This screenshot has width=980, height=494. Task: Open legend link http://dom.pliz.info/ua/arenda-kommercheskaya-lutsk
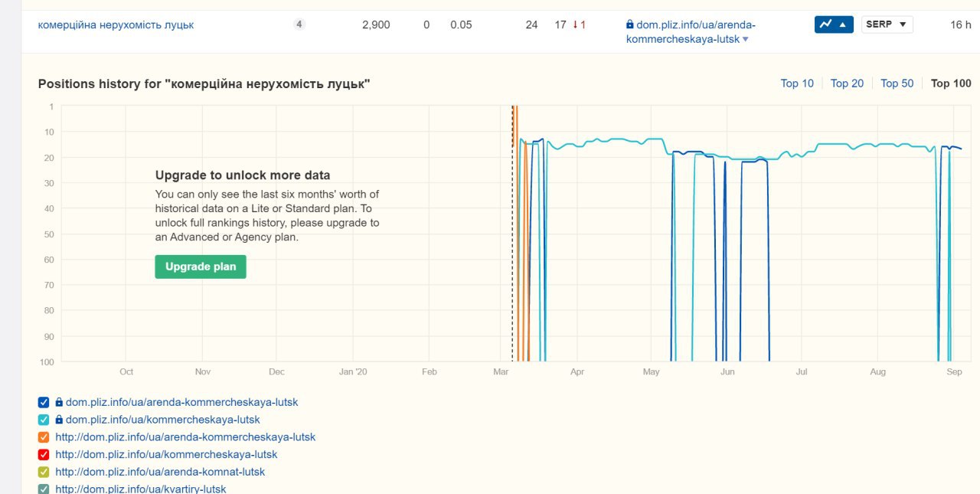[x=185, y=437]
